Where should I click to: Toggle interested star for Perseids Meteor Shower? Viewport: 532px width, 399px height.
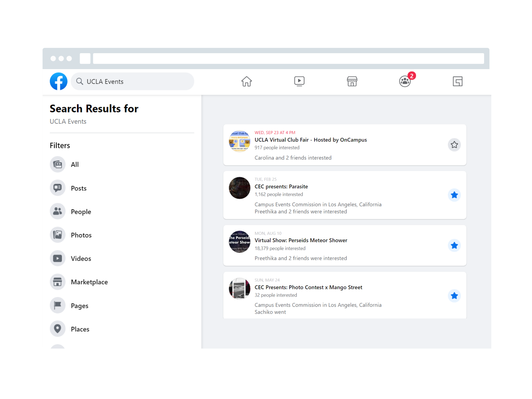point(454,245)
